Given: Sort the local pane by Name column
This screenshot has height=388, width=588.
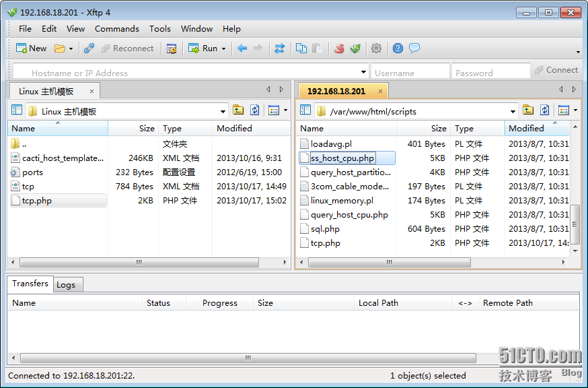Looking at the screenshot, I should tap(58, 129).
